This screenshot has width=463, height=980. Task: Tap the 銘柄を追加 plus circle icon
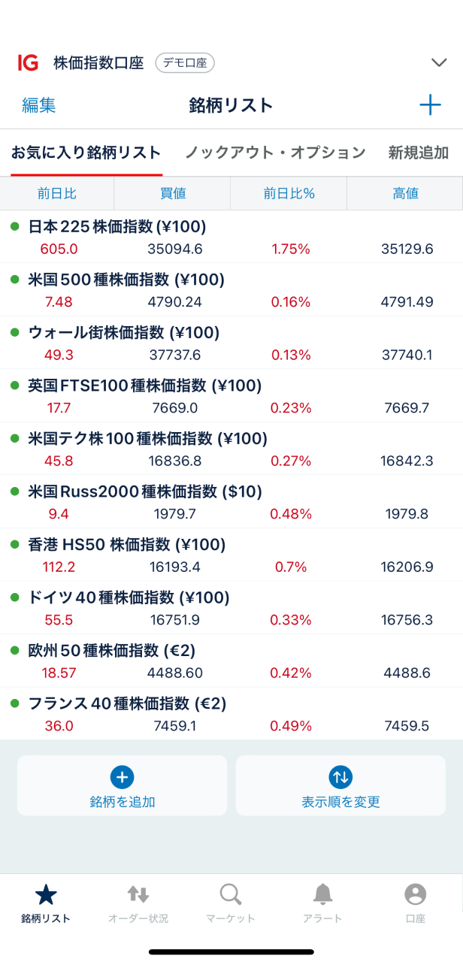click(x=122, y=777)
